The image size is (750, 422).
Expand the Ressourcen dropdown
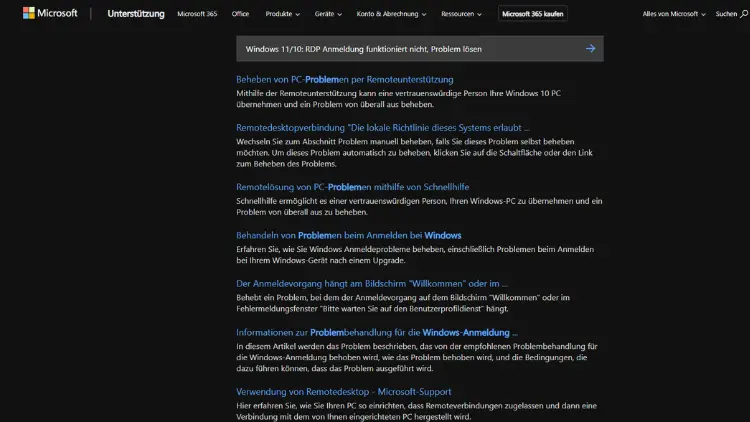461,14
